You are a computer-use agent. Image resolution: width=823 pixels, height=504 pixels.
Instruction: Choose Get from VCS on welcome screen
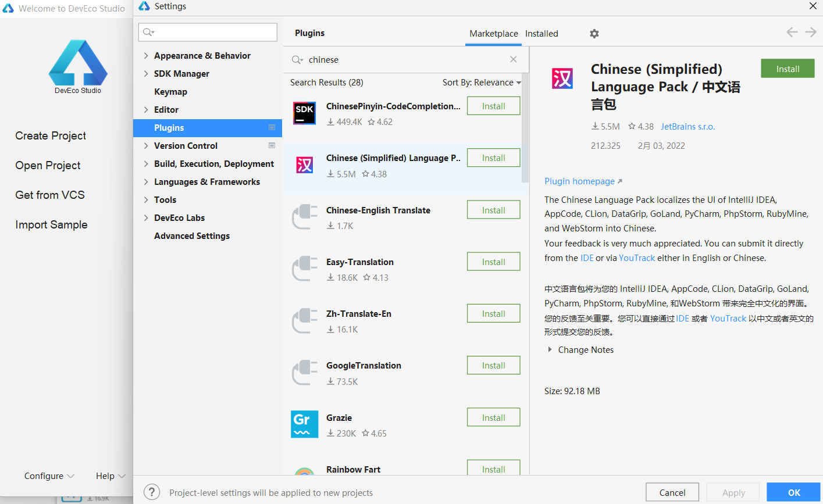click(50, 195)
